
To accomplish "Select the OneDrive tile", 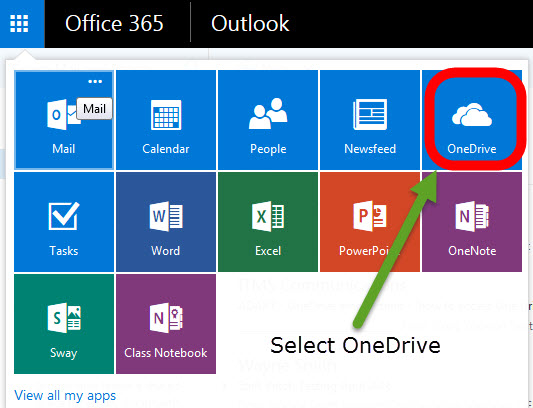I will [472, 120].
